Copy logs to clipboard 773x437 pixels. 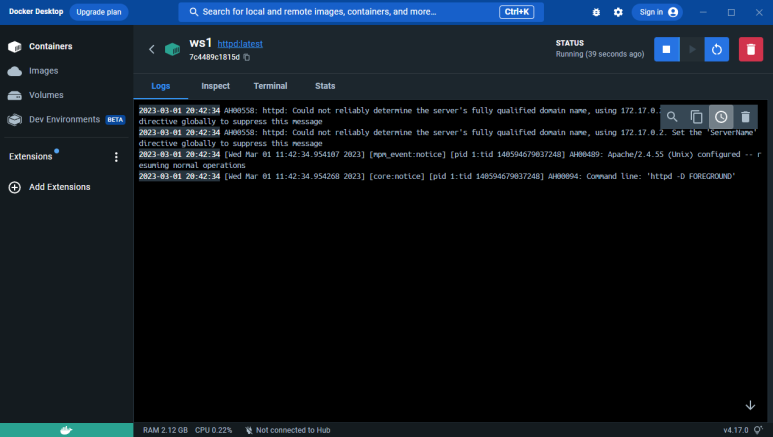[x=696, y=117]
